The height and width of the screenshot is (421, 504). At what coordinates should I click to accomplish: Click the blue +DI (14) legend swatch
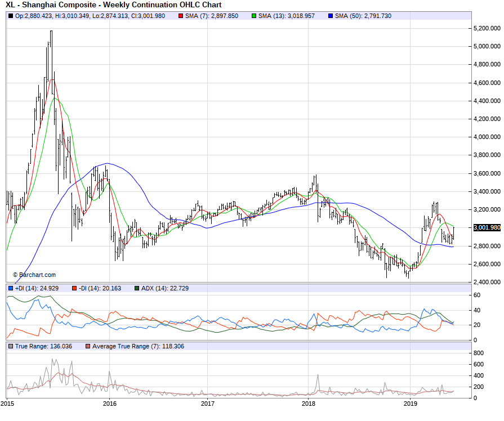11,288
